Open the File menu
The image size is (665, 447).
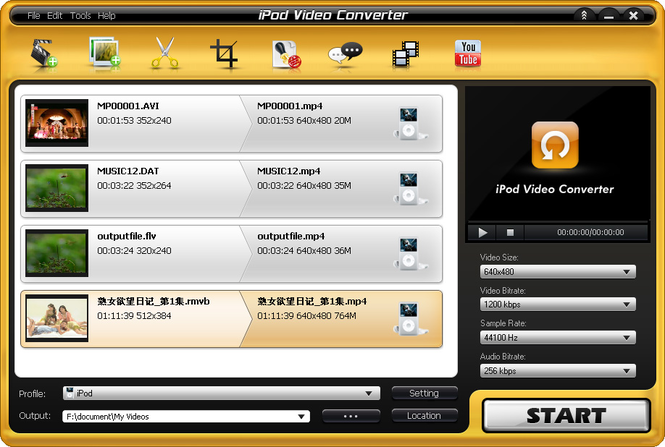pos(34,16)
